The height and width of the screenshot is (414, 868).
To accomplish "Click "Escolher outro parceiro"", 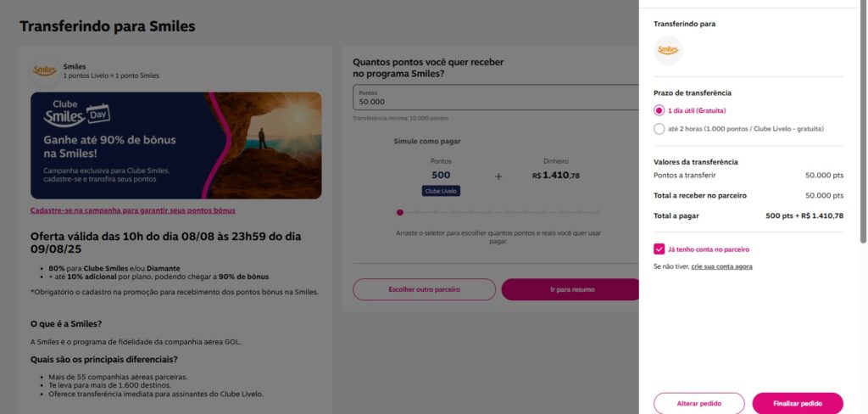I will (x=424, y=289).
